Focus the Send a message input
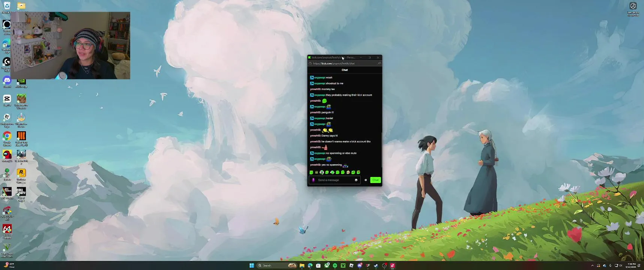The image size is (644, 270). coord(335,180)
